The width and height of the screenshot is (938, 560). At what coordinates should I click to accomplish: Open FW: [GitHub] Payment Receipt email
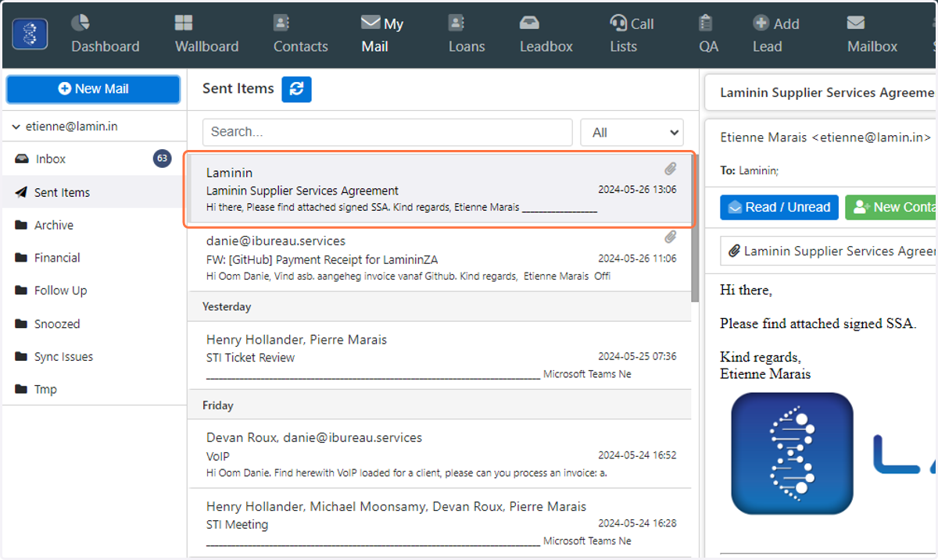[x=439, y=259]
